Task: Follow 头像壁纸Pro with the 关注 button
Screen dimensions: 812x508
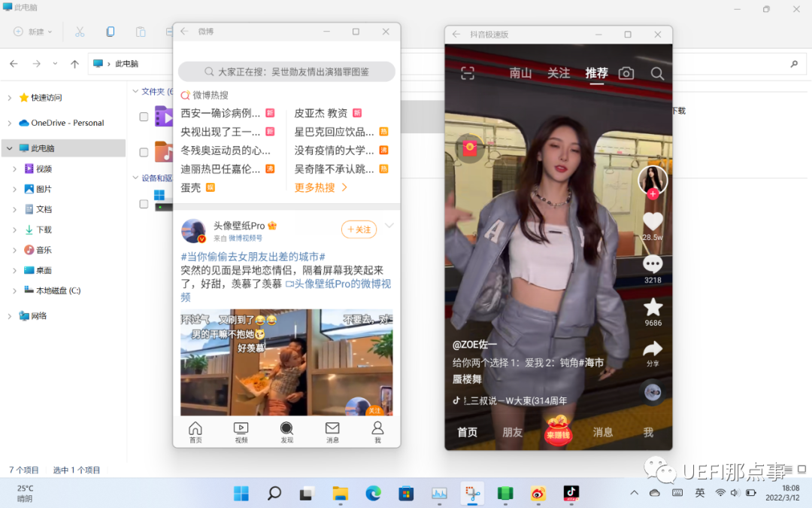Action: 359,230
